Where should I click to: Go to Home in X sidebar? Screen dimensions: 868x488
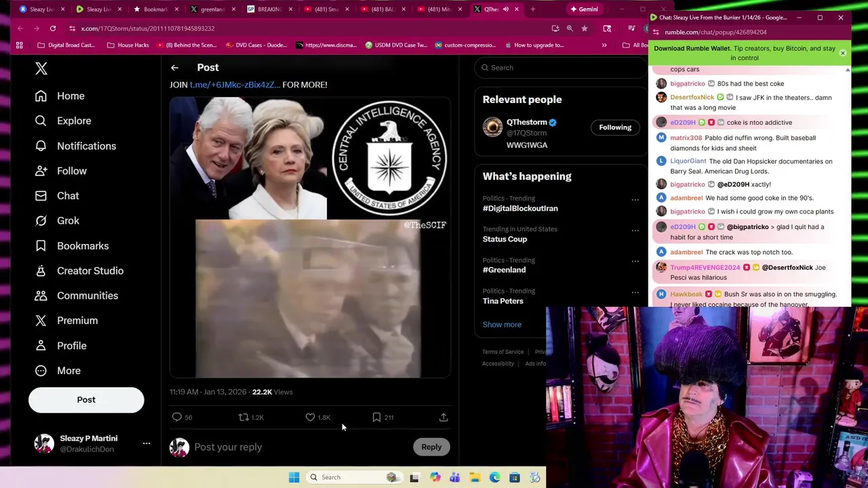(x=60, y=96)
